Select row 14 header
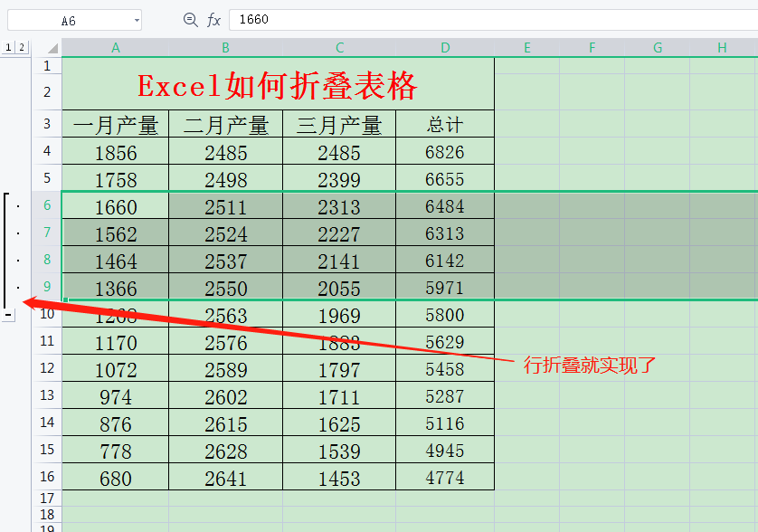This screenshot has width=758, height=532. 47,423
